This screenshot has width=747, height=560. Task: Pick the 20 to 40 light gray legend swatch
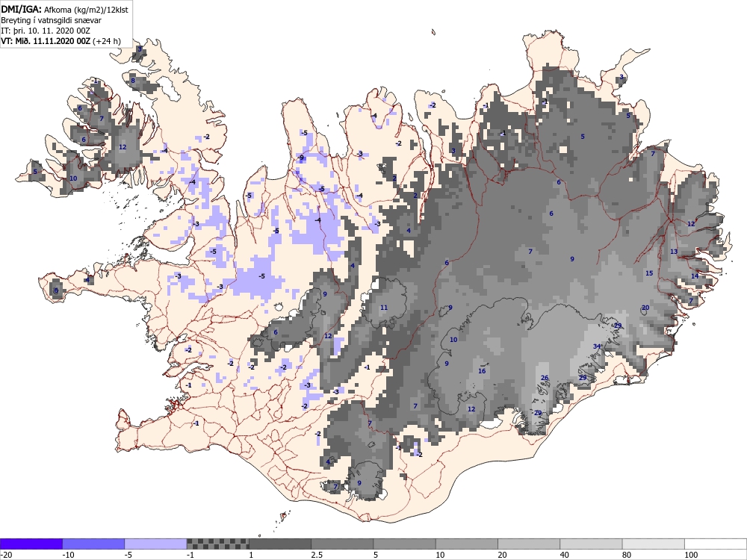point(529,544)
